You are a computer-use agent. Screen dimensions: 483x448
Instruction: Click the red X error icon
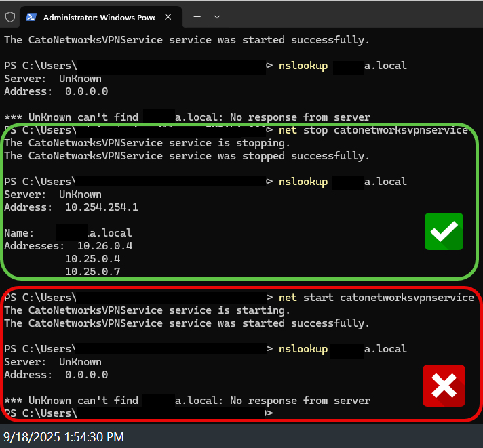point(444,386)
